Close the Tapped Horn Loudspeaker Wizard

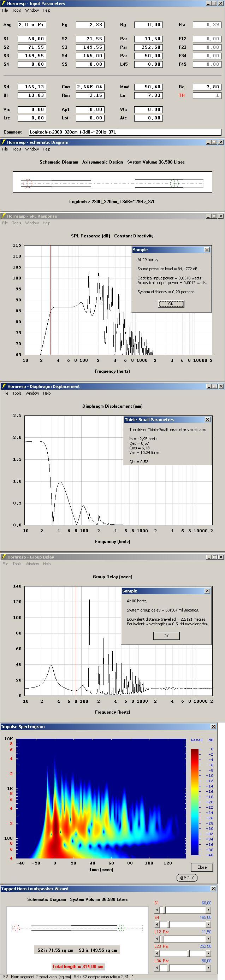tap(213, 889)
